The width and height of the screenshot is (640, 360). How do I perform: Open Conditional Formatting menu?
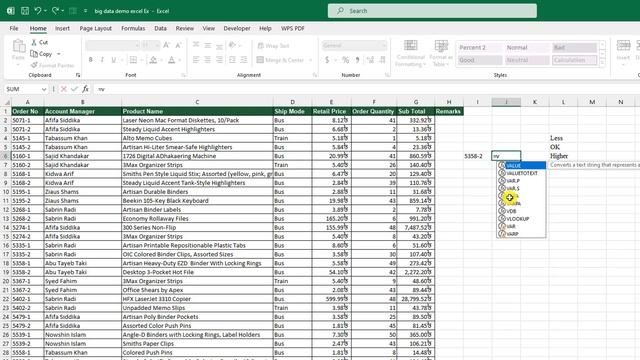(410, 53)
